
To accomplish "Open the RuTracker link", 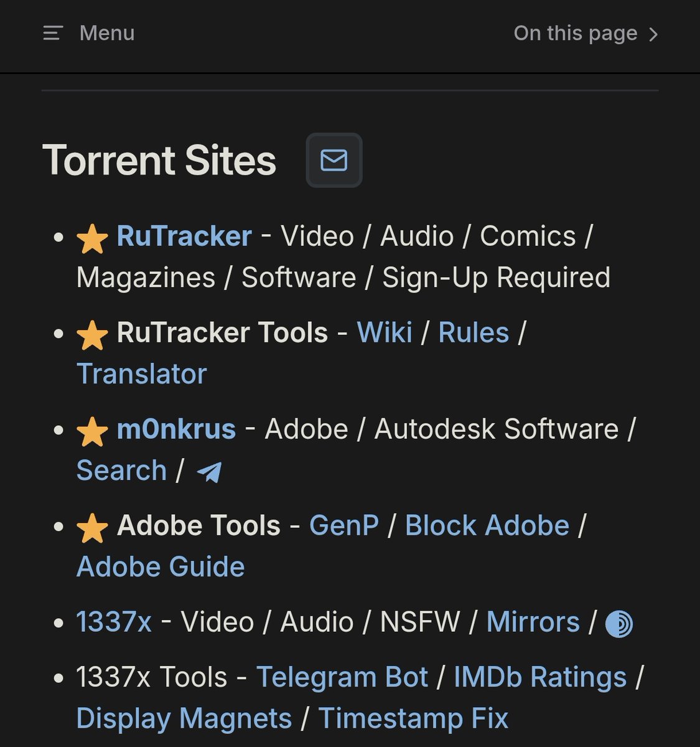I will (x=184, y=236).
